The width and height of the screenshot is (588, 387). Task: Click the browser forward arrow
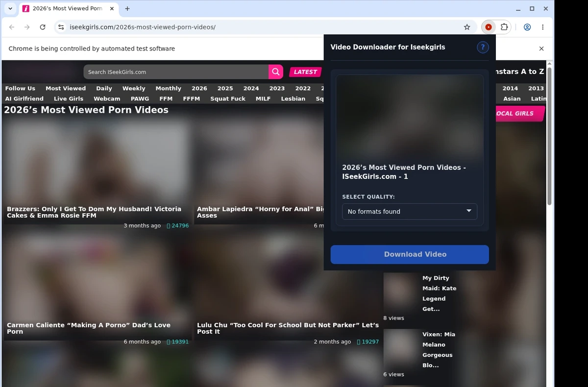click(x=27, y=27)
